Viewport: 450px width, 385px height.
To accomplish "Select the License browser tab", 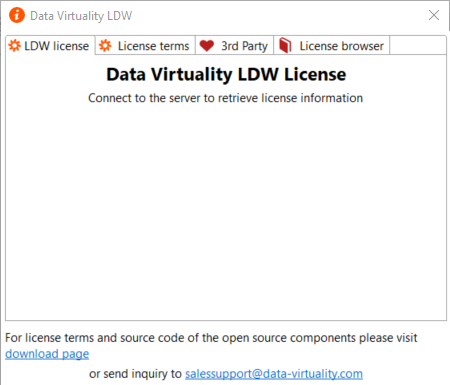I will coord(331,46).
